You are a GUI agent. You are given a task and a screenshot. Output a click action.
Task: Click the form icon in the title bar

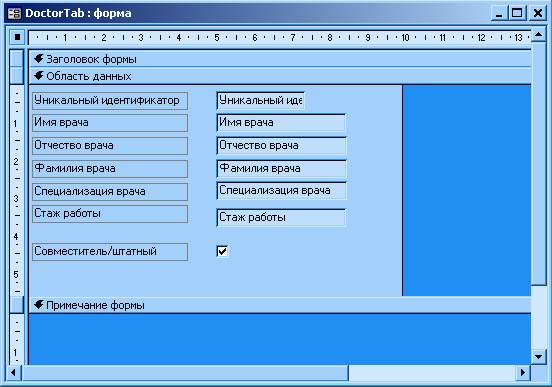14,13
